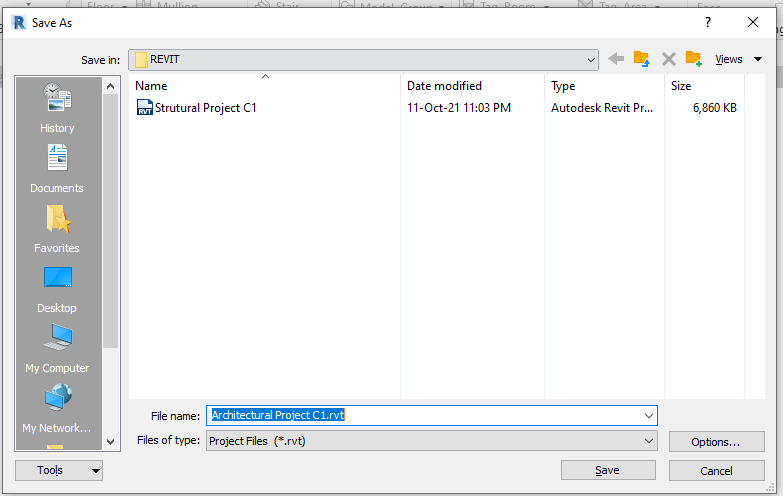Expand the Save in folder dropdown
Image resolution: width=783 pixels, height=496 pixels.
tap(591, 60)
